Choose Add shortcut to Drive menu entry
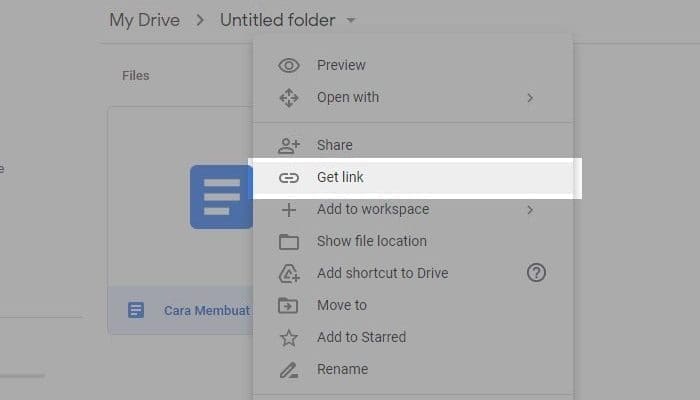The width and height of the screenshot is (700, 400). [x=382, y=273]
